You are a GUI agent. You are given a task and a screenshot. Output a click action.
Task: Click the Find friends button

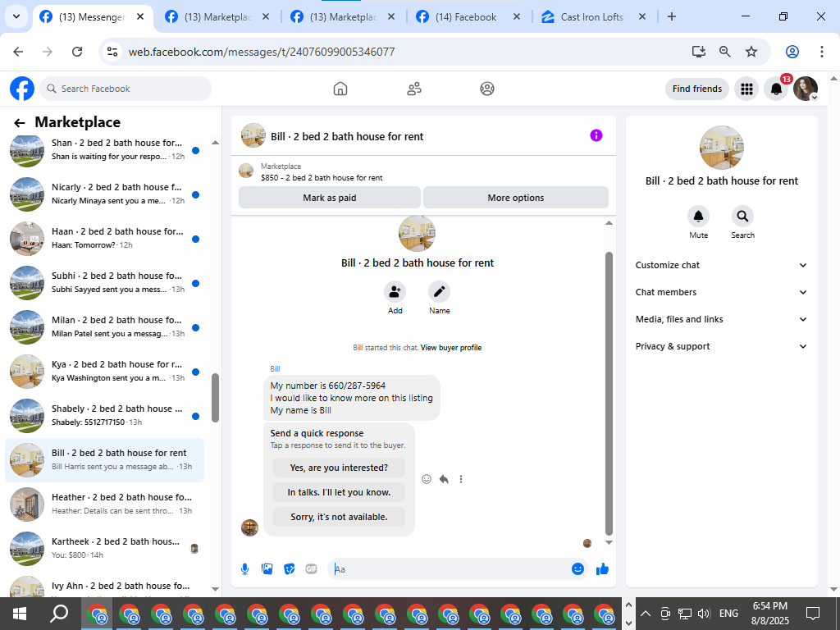pos(697,89)
